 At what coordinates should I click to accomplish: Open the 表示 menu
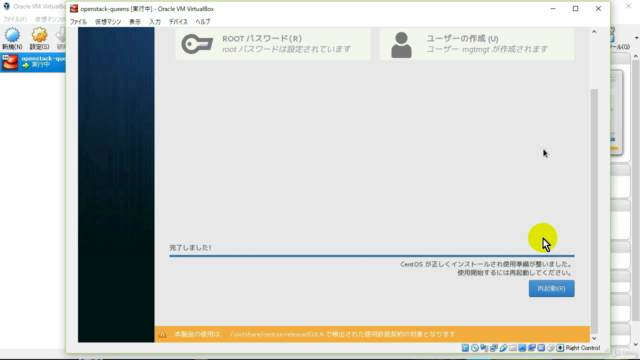click(x=135, y=22)
